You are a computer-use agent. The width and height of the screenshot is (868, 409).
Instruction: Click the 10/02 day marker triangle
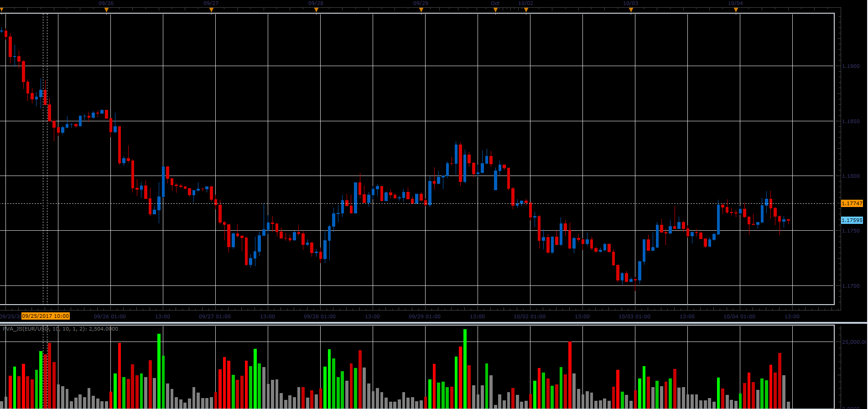click(x=526, y=10)
